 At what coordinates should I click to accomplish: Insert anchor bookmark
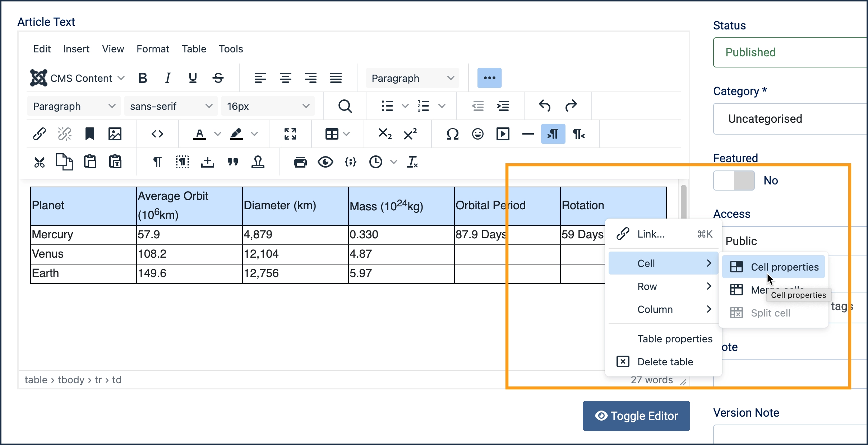click(89, 134)
